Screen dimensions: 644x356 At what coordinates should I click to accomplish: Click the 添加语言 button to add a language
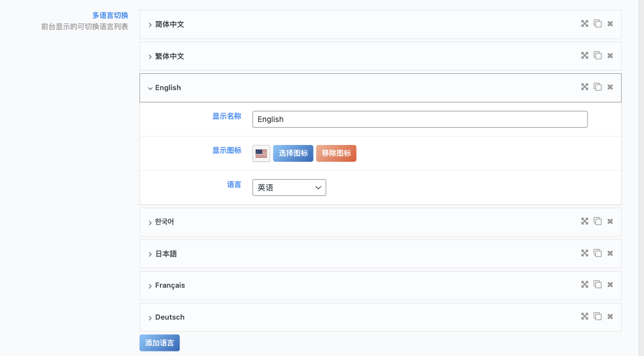tap(159, 343)
